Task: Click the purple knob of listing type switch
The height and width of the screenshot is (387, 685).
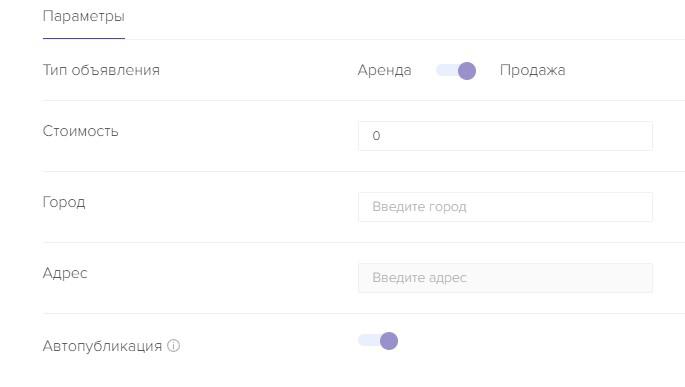Action: point(467,71)
